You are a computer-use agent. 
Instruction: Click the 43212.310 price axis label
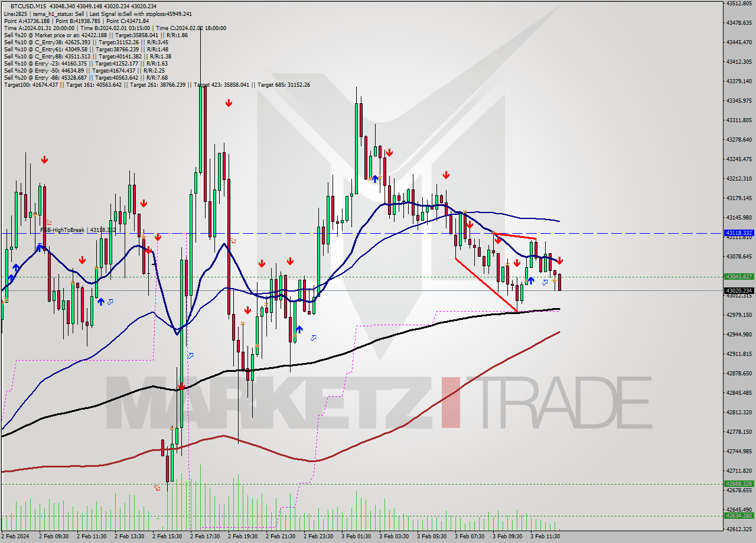pos(739,178)
